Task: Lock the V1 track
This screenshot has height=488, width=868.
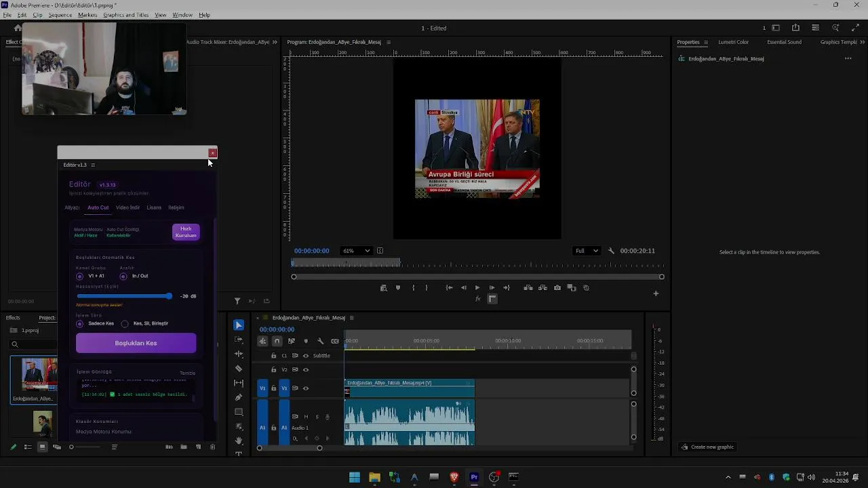Action: pyautogui.click(x=274, y=388)
